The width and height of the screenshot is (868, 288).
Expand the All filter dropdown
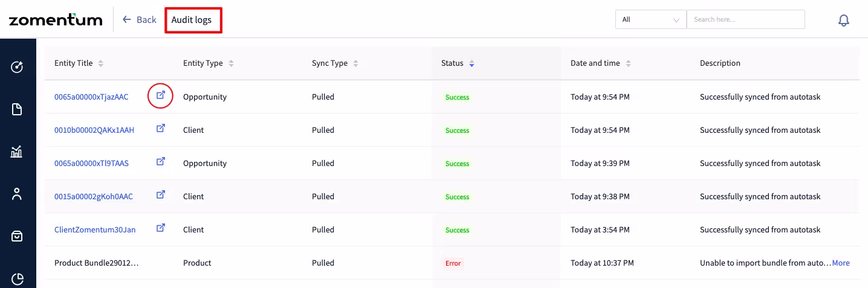651,19
